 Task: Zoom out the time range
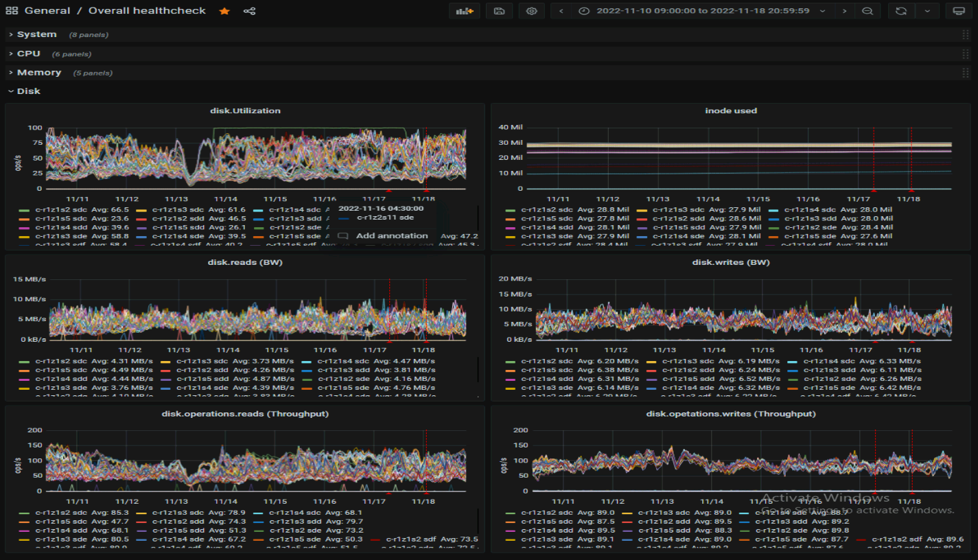tap(868, 11)
